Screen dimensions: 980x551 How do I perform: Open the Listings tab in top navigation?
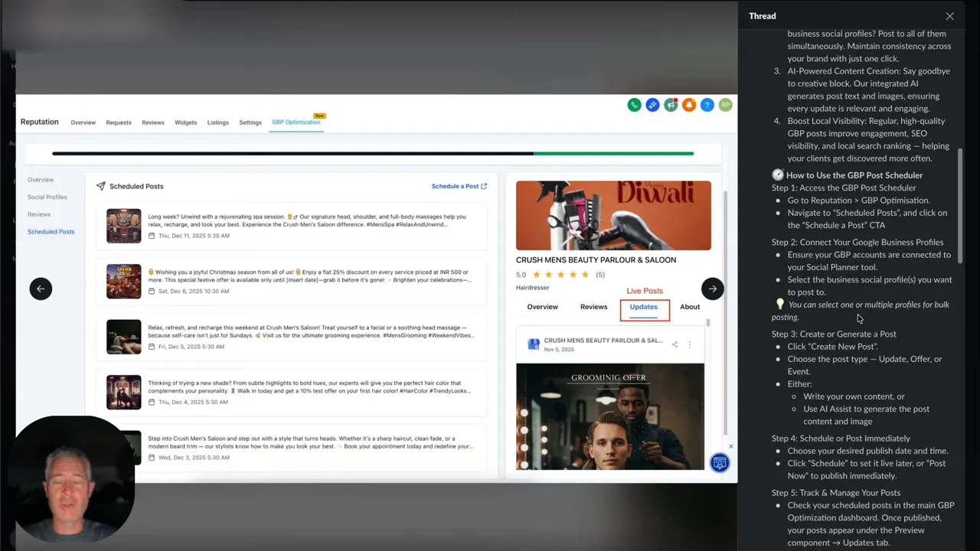click(218, 122)
